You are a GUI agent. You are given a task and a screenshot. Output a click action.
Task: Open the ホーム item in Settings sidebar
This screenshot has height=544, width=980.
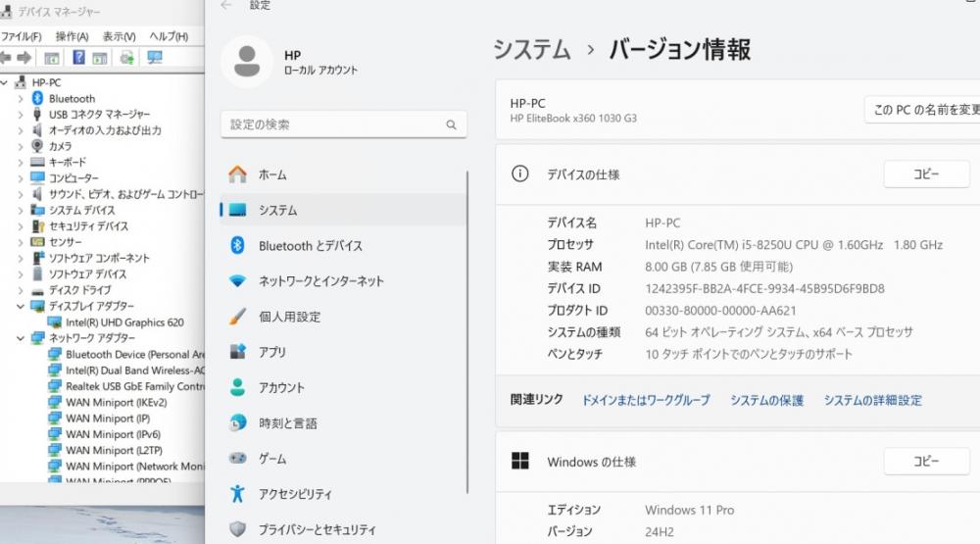point(342,174)
